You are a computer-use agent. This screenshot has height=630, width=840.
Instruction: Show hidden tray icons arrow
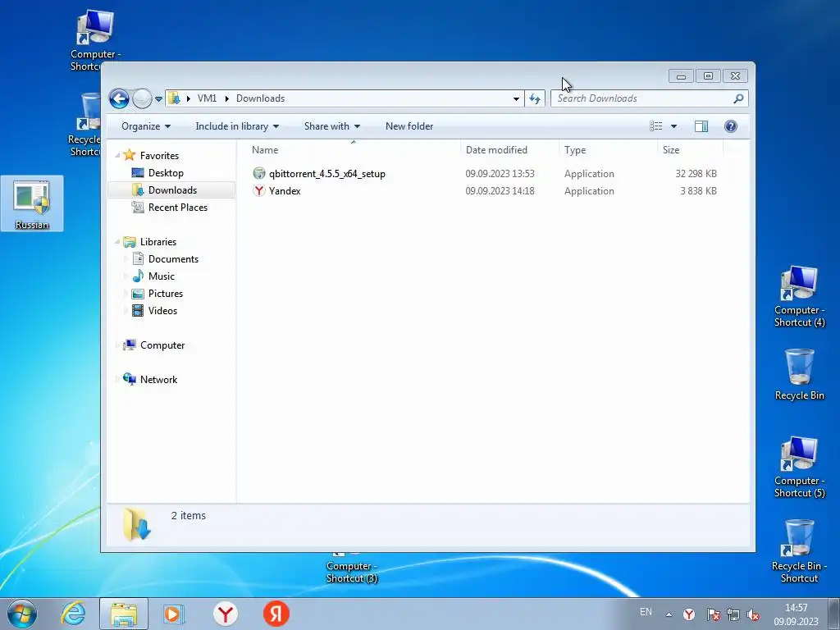669,614
